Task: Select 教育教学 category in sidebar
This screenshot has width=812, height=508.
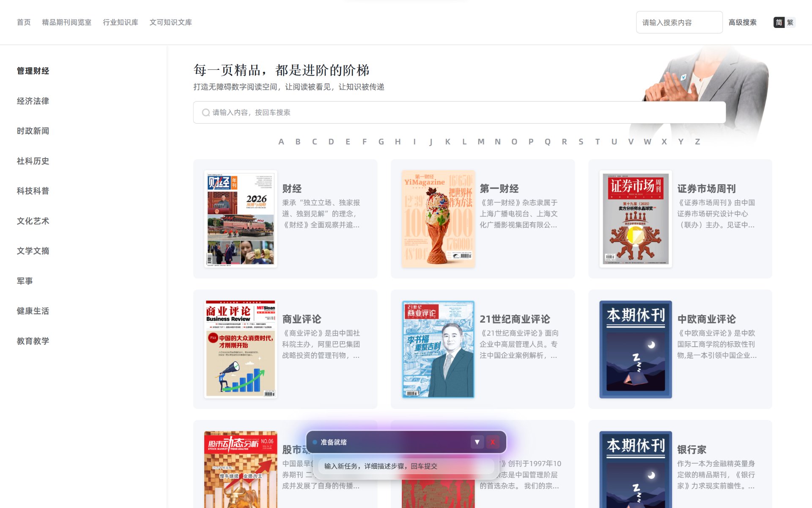Action: [33, 341]
